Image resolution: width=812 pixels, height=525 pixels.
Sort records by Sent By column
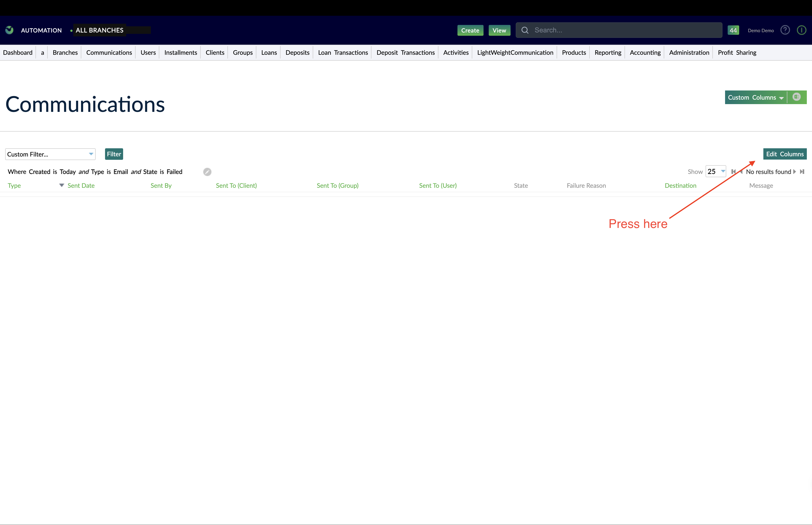(161, 185)
